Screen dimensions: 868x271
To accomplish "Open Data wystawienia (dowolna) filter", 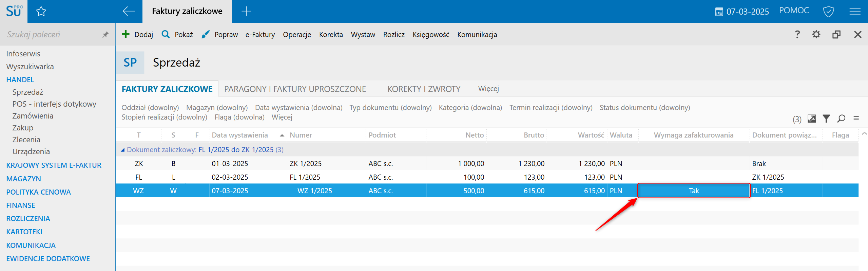I will point(299,108).
